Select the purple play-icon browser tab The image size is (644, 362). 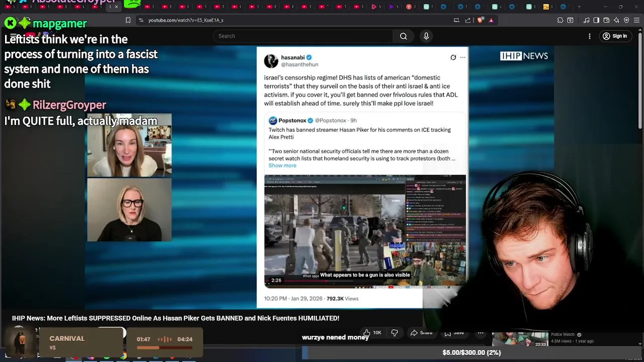(x=391, y=7)
